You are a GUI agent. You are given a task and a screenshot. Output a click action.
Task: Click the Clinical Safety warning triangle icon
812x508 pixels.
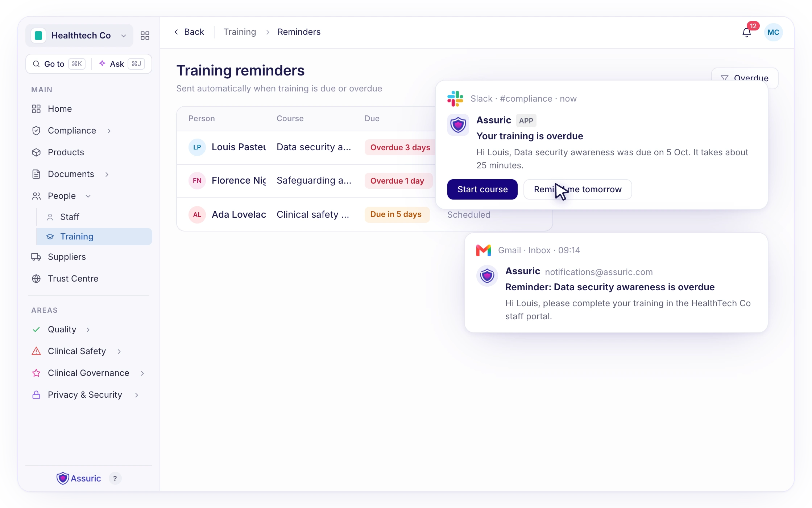click(x=36, y=351)
